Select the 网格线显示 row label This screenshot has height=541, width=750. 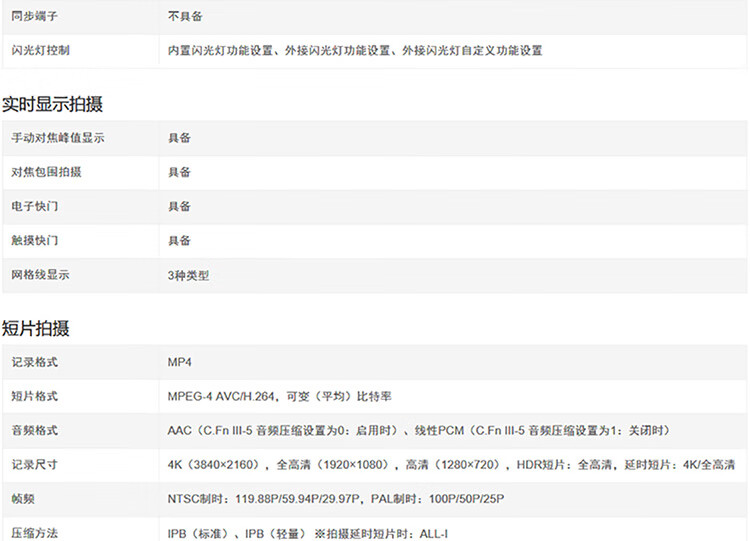coord(41,275)
